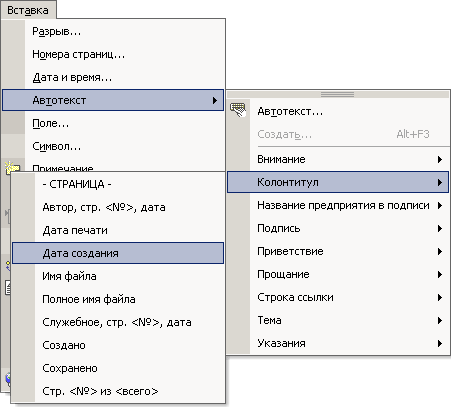Viewport: 453px width, 407px height.
Task: Select the Указания category
Action: [x=338, y=343]
